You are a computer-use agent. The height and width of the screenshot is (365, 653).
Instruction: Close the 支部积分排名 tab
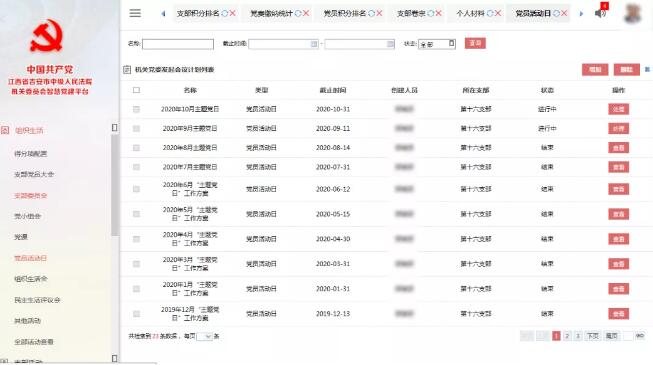[233, 13]
